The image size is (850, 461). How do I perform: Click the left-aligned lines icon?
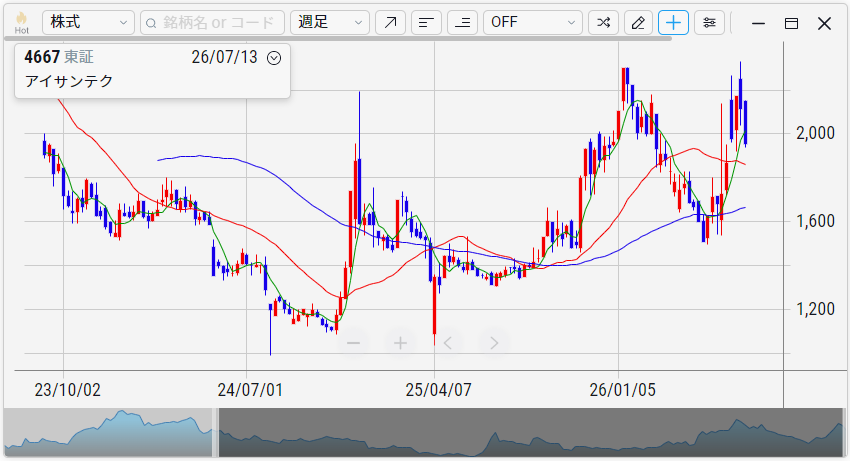click(427, 22)
